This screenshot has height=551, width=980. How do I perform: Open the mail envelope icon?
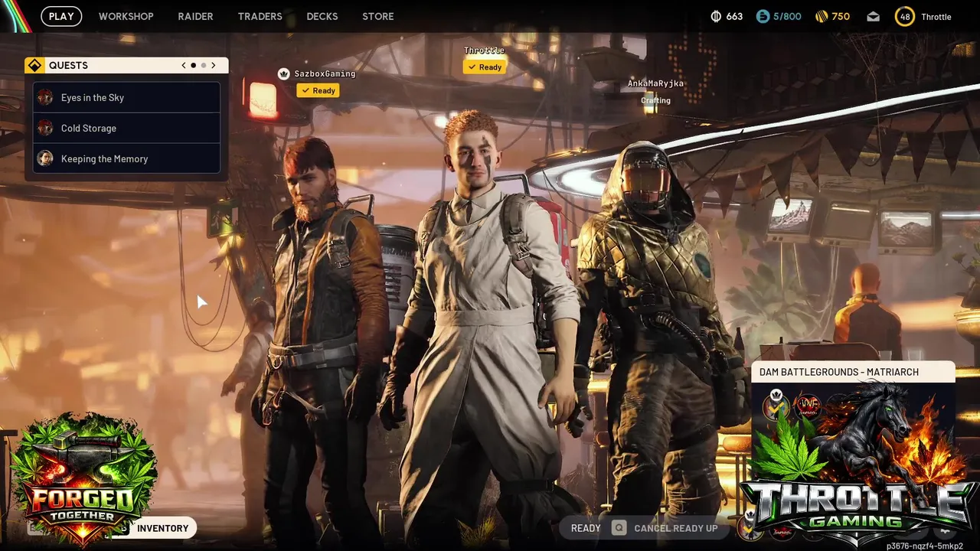pos(874,17)
